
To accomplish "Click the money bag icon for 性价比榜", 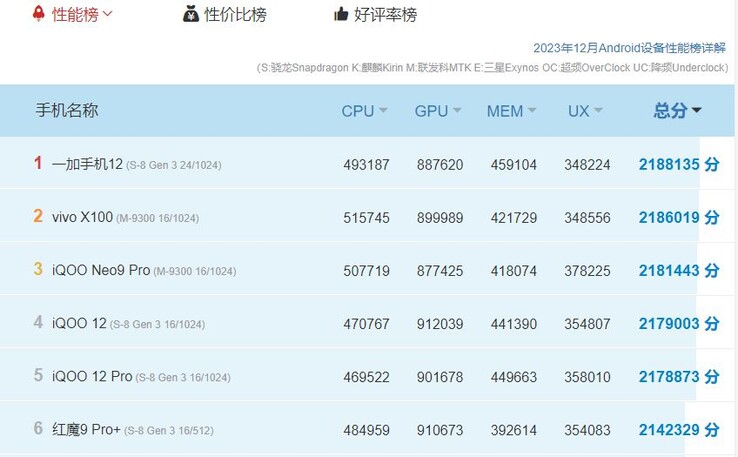I will click(x=191, y=14).
